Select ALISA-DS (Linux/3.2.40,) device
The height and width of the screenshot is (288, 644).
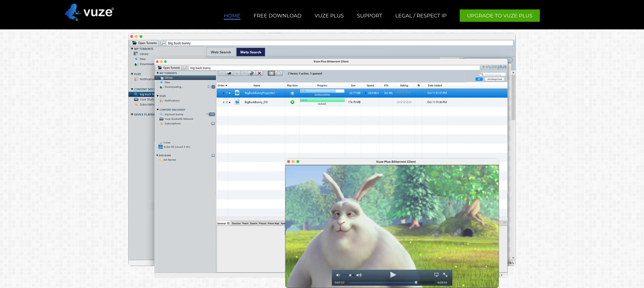[x=176, y=147]
